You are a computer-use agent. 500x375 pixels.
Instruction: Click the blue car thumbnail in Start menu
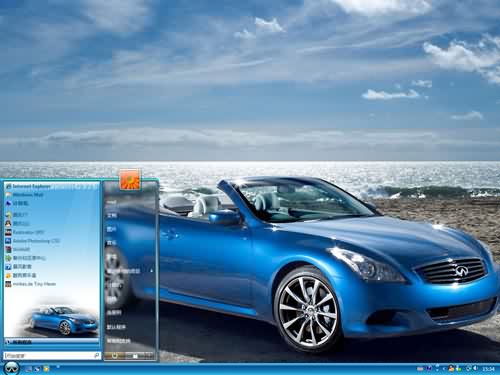click(x=63, y=321)
